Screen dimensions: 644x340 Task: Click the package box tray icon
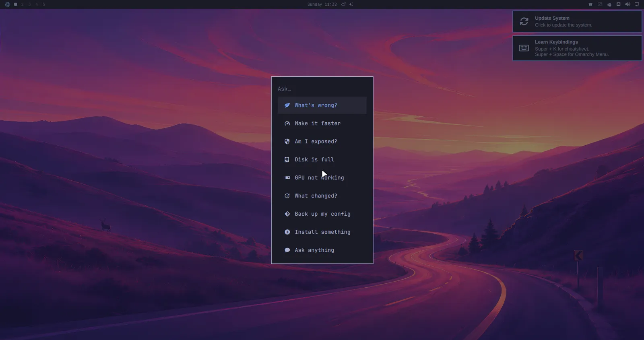590,4
